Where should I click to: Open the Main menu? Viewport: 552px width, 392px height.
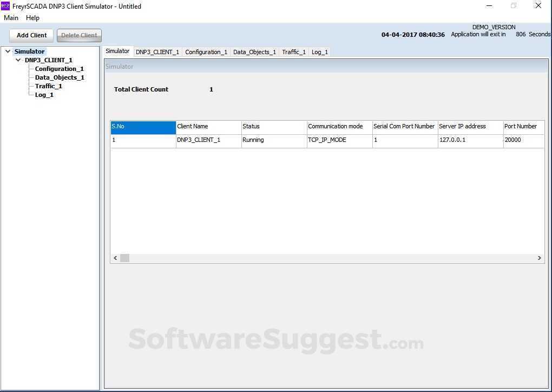coord(11,17)
